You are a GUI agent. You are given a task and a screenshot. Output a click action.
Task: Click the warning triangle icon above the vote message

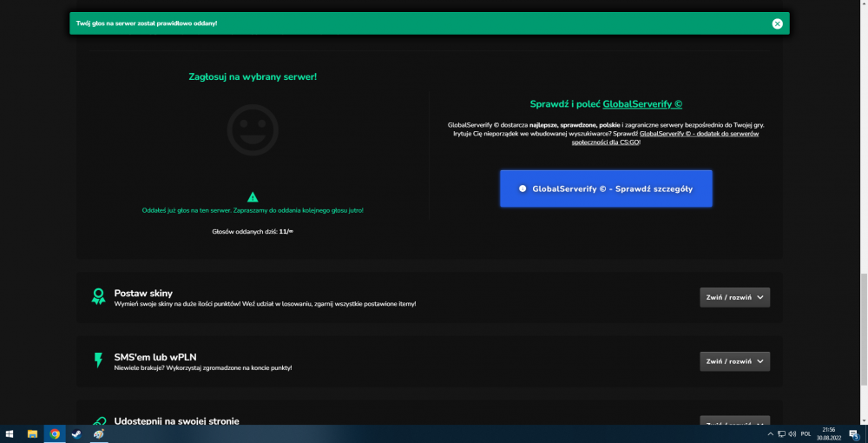point(253,196)
